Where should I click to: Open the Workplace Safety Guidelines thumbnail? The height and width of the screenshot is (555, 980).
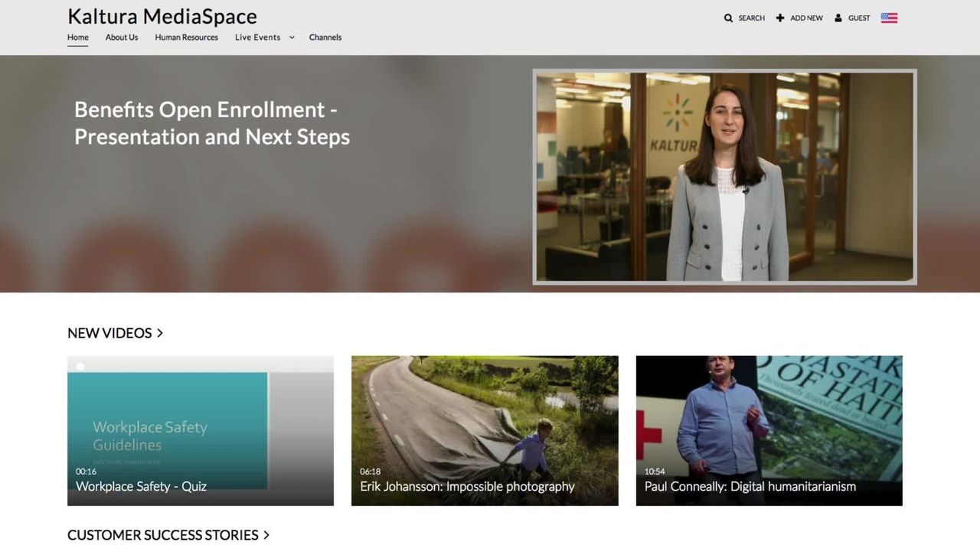tap(201, 430)
